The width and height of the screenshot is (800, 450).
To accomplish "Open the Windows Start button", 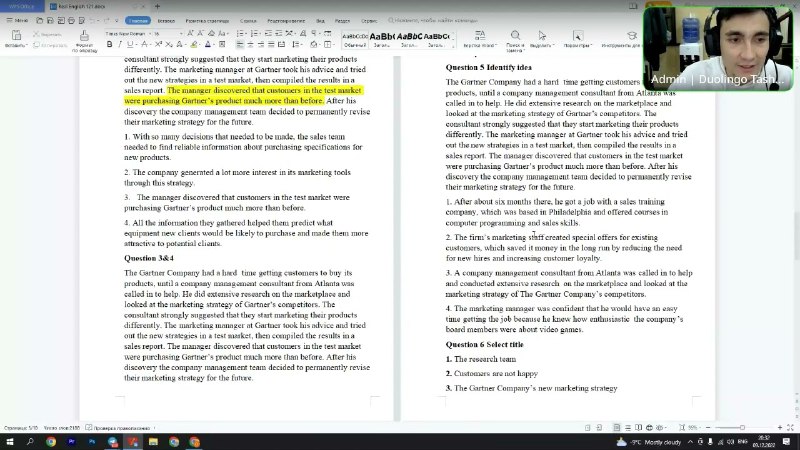I will (x=10, y=442).
